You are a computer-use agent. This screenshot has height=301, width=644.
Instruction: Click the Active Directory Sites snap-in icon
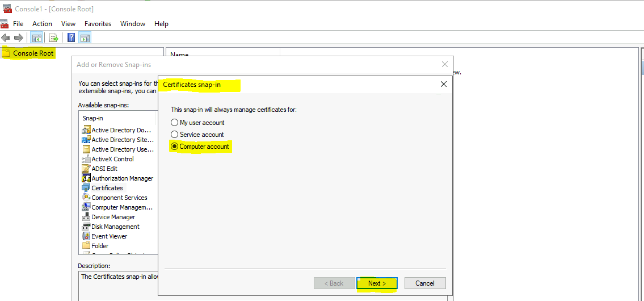(86, 140)
